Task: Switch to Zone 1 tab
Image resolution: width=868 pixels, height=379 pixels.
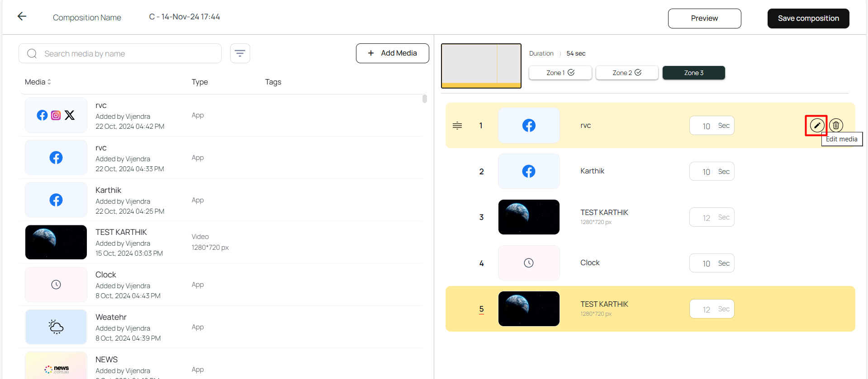Action: (560, 73)
